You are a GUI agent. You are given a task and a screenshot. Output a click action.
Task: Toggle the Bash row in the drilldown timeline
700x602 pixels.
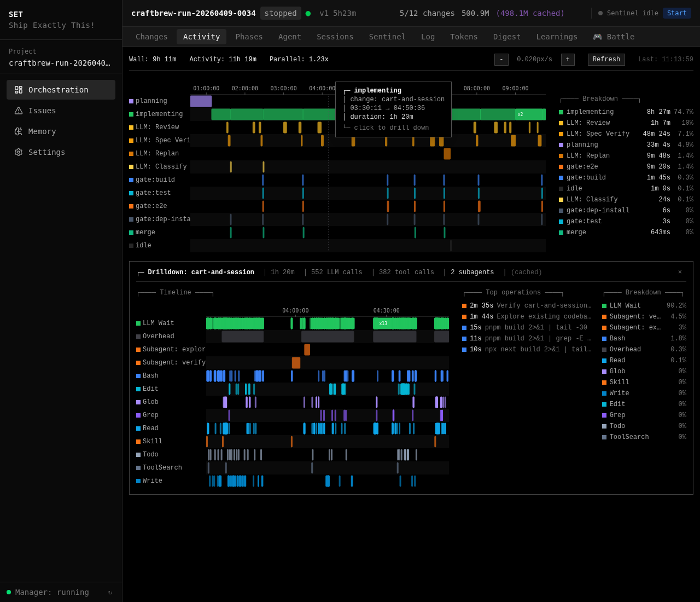coord(150,375)
